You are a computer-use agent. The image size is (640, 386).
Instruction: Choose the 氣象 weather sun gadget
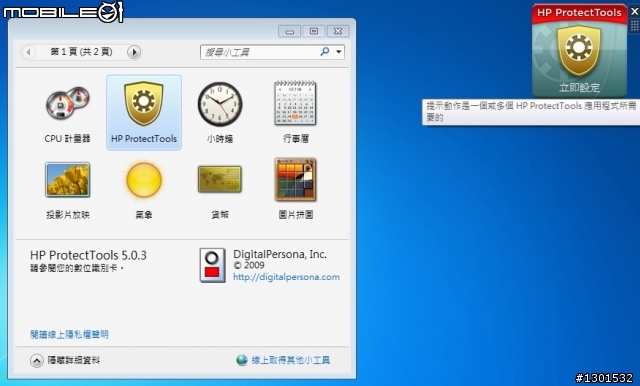[144, 180]
